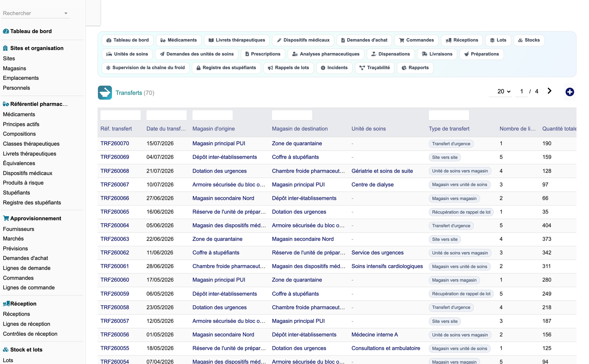
Task: Open Soins intensifs cardiologiques link
Action: [x=387, y=266]
